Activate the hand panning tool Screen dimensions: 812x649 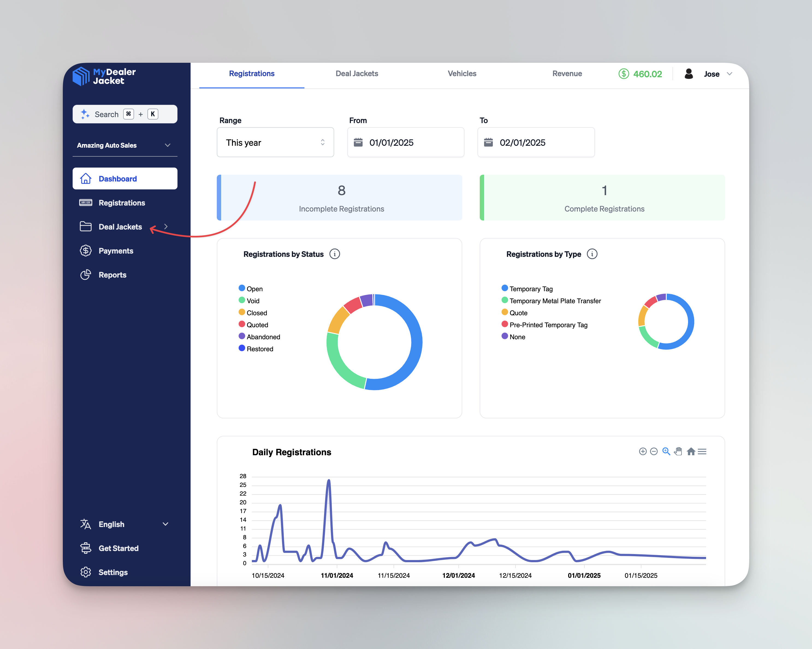(678, 451)
